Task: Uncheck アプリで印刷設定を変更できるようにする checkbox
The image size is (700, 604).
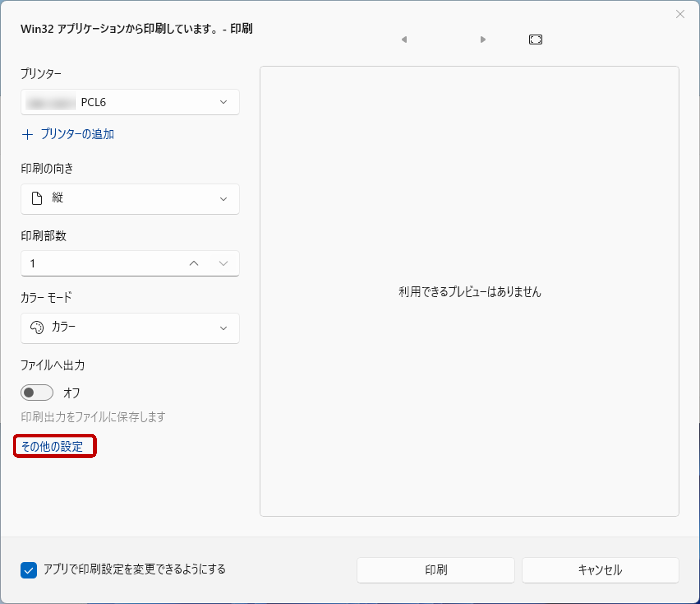Action: [29, 570]
